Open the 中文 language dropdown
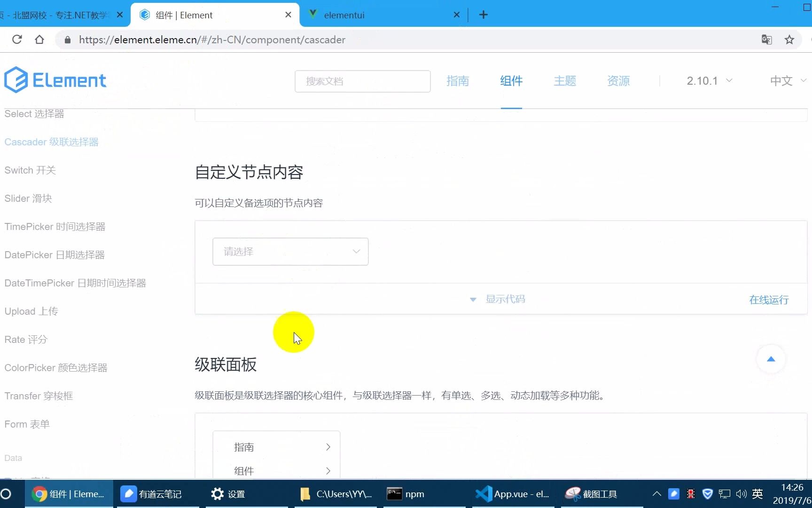The width and height of the screenshot is (812, 508). [x=788, y=81]
